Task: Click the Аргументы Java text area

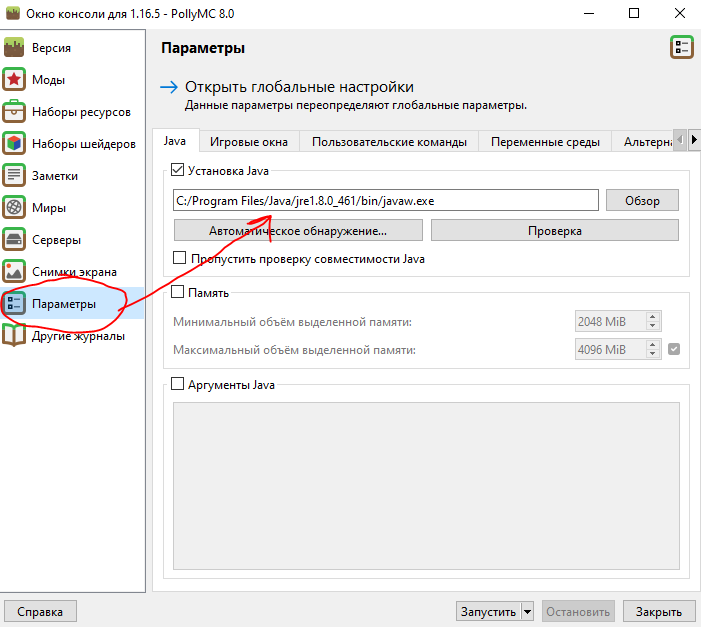Action: pyautogui.click(x=426, y=486)
